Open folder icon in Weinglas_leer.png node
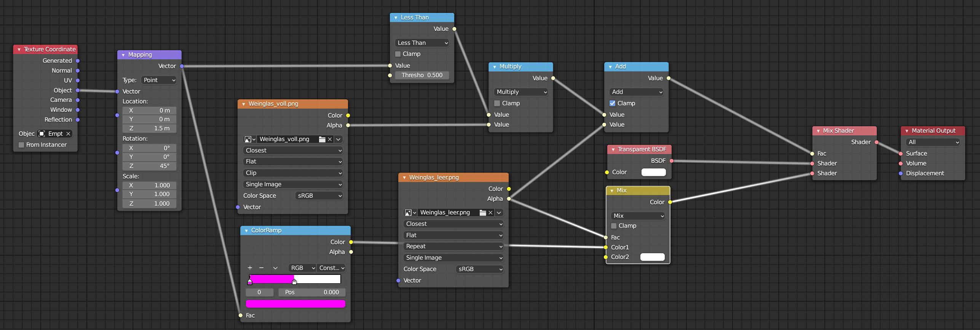 pos(483,213)
